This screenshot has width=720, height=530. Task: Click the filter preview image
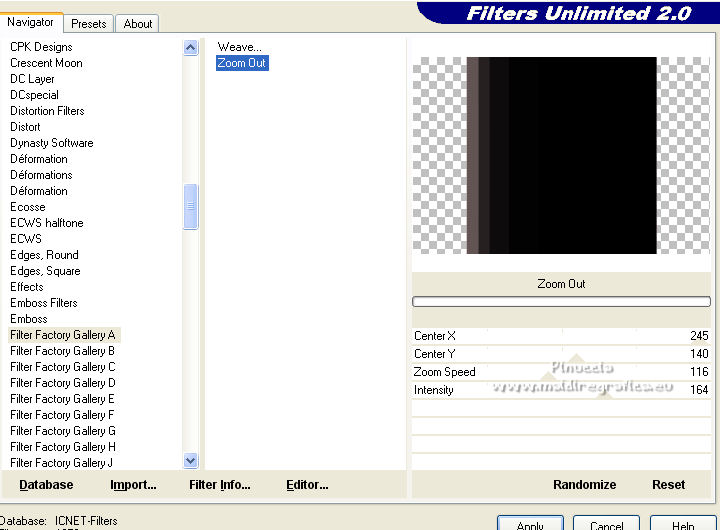[561, 155]
